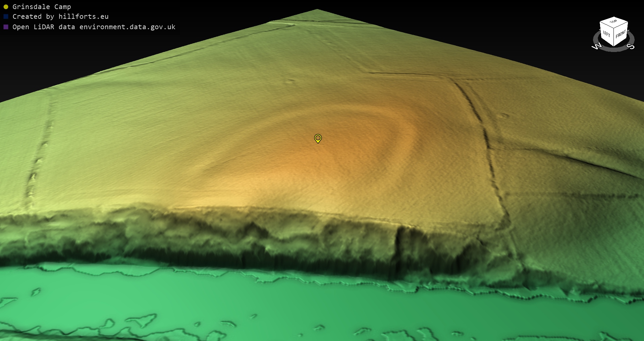Image resolution: width=644 pixels, height=341 pixels.
Task: Click the cube edge between LEFT and FRONT
Action: pyautogui.click(x=614, y=38)
